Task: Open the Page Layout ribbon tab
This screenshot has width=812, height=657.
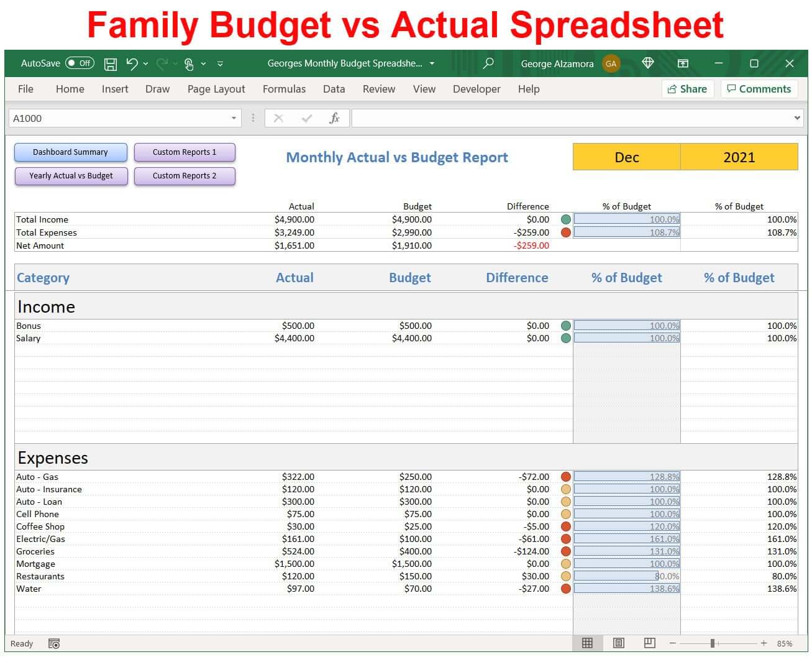Action: pyautogui.click(x=216, y=89)
